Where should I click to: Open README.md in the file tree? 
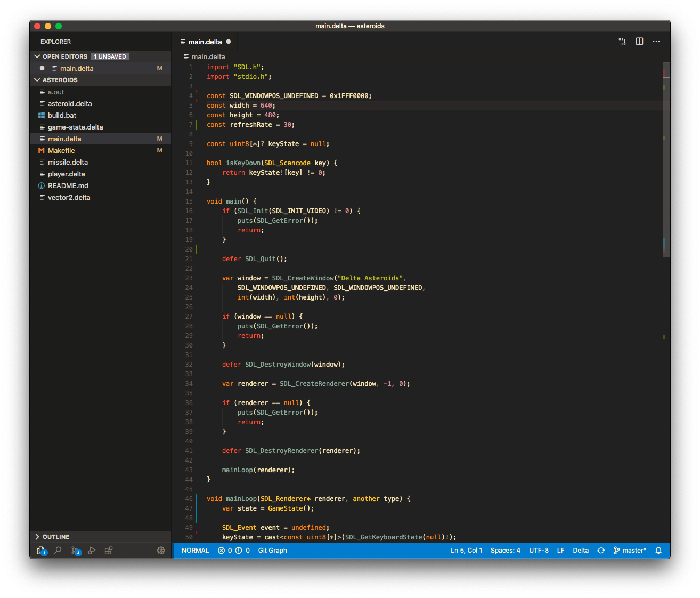coord(101,185)
